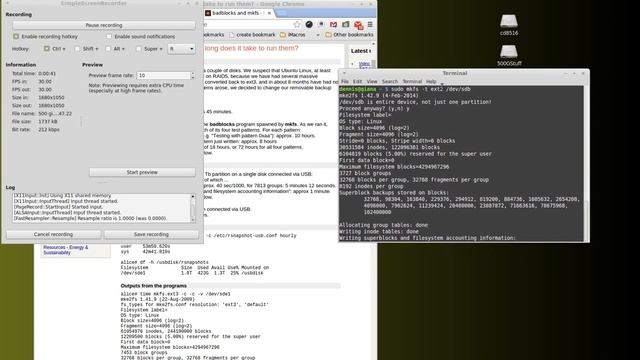Screen dimensions: 640x360
Task: Toggle Enable recording hotkey checkbox
Action: 16,36
